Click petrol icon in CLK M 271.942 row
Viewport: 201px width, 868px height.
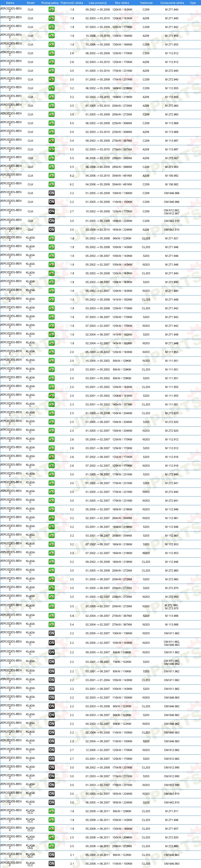click(51, 27)
